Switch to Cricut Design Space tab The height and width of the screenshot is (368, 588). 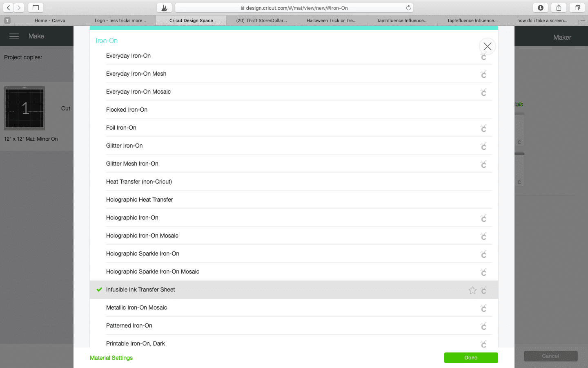click(x=191, y=20)
